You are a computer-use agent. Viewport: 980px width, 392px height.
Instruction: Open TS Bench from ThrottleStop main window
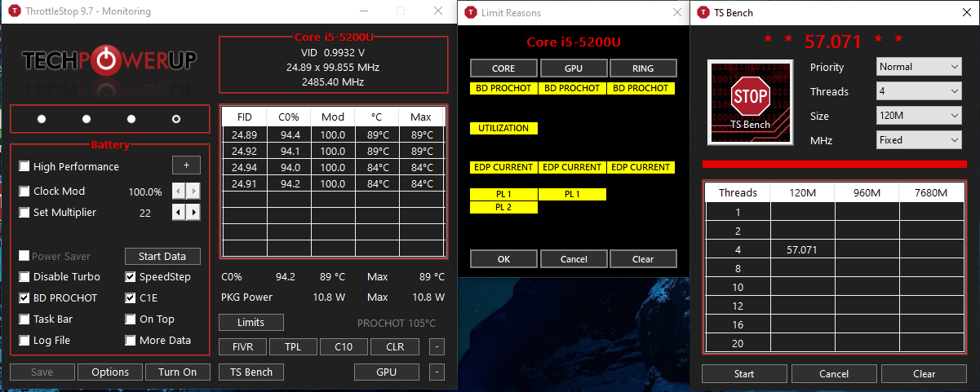point(251,372)
